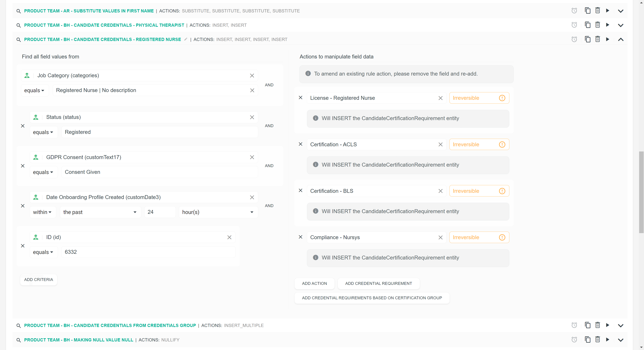The image size is (644, 350).
Task: Click ADD ACTION button
Action: tap(314, 283)
